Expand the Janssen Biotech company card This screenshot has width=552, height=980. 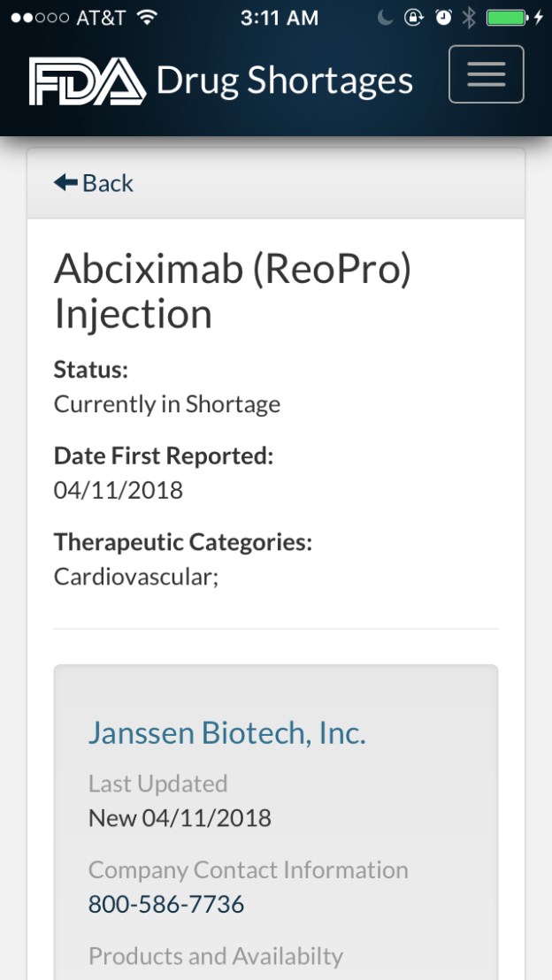point(226,732)
